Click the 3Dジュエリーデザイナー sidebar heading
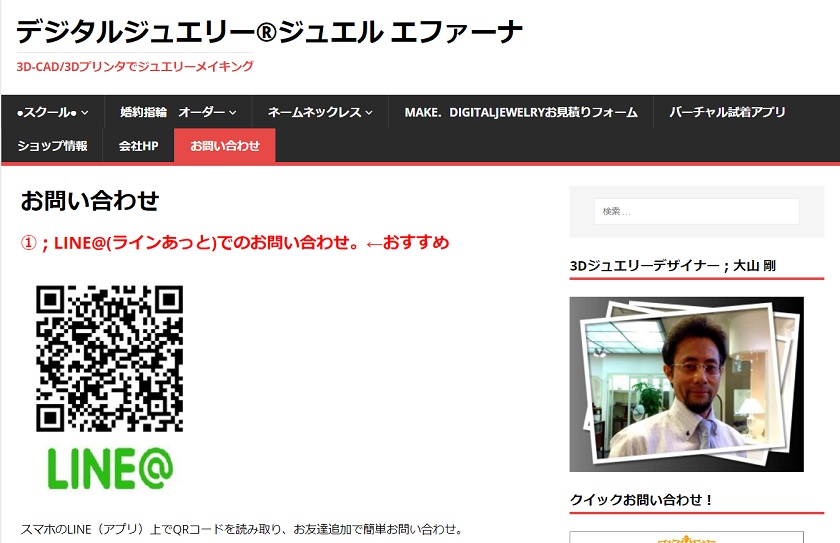The height and width of the screenshot is (543, 840). pyautogui.click(x=672, y=265)
